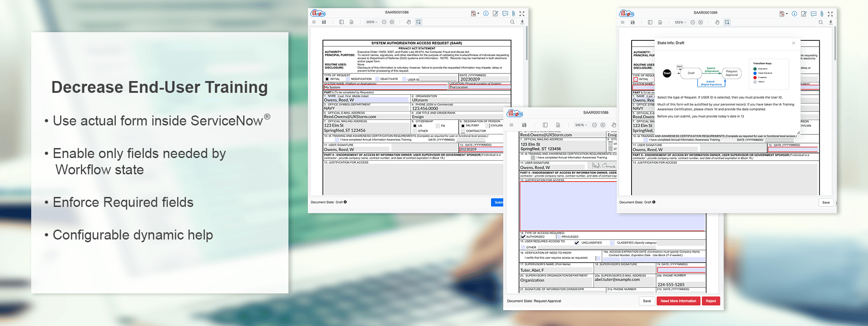This screenshot has width=868, height=326.
Task: Open info icon in SAAR0001089 window
Action: coord(794,14)
